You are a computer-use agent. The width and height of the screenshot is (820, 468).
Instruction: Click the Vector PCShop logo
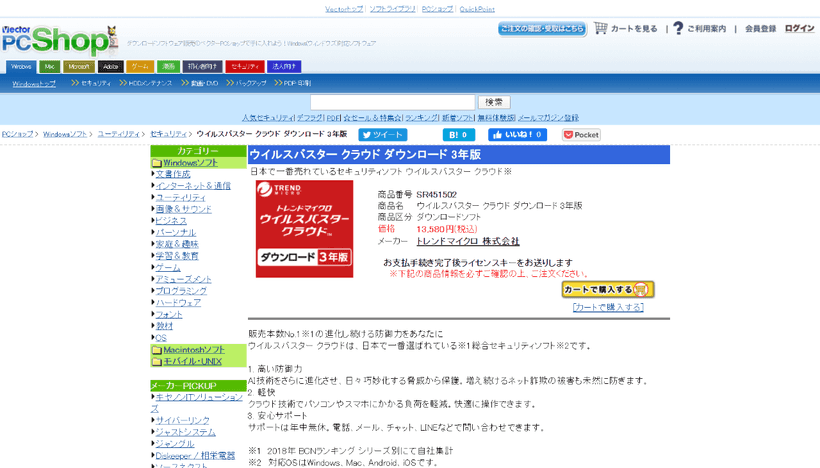coord(59,41)
